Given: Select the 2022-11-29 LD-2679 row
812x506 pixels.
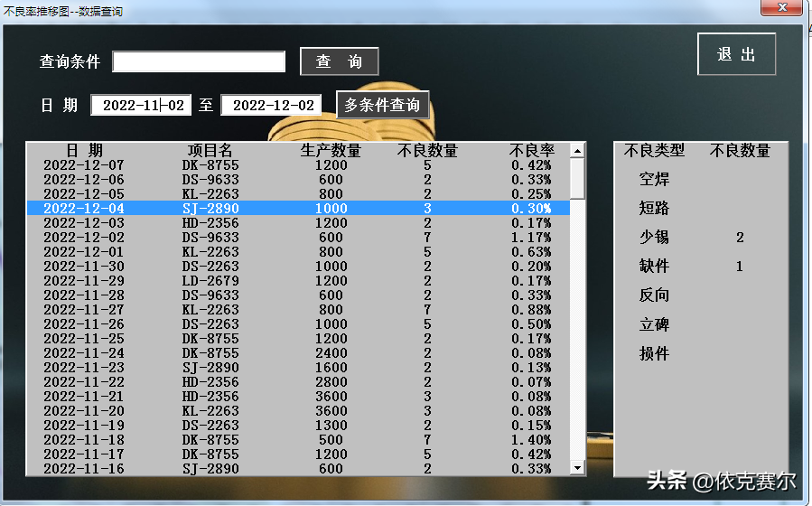Looking at the screenshot, I should click(298, 281).
